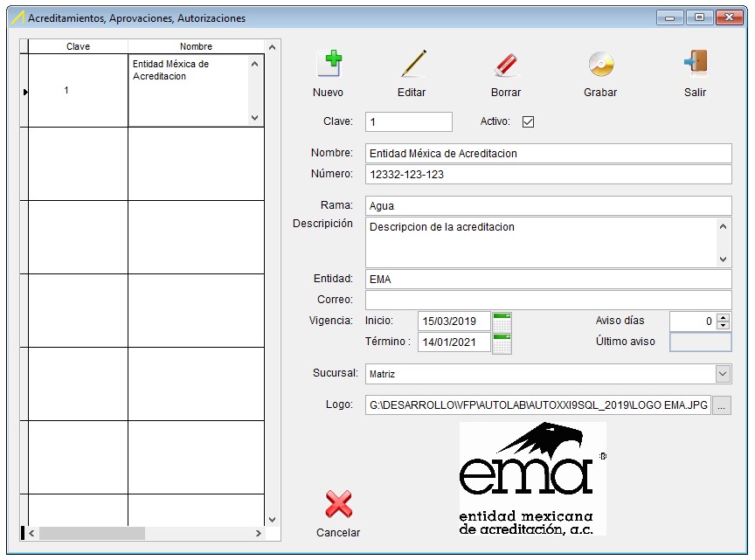The width and height of the screenshot is (755, 560).
Task: Maximize the Acreditamientos window
Action: [x=700, y=17]
